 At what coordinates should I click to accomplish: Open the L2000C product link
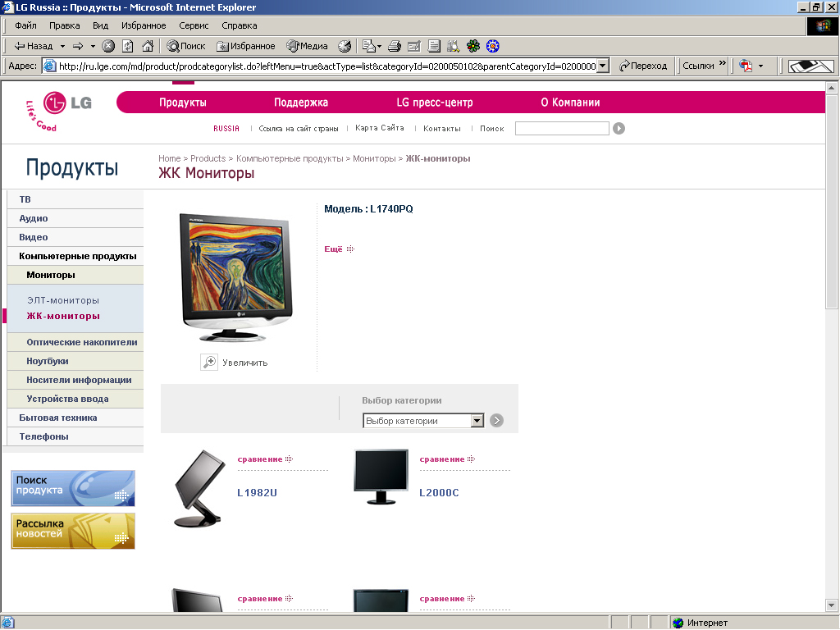tap(439, 493)
